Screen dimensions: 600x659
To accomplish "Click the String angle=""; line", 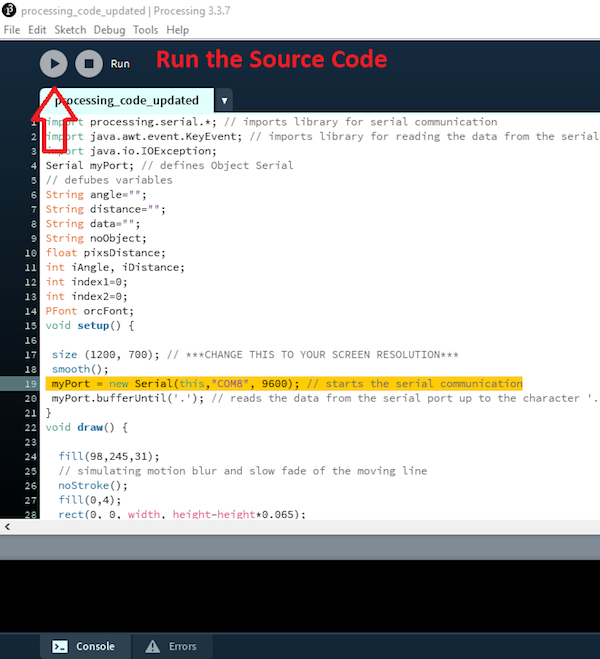I will pos(96,195).
